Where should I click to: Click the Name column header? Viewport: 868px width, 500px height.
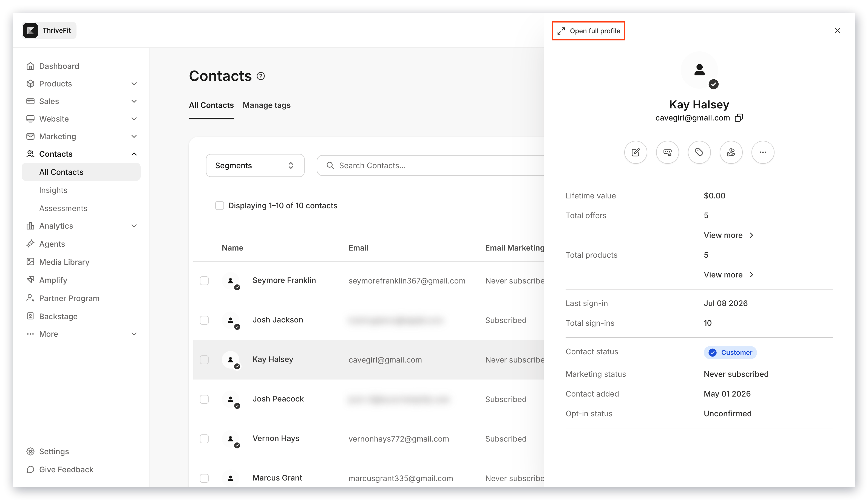point(232,248)
